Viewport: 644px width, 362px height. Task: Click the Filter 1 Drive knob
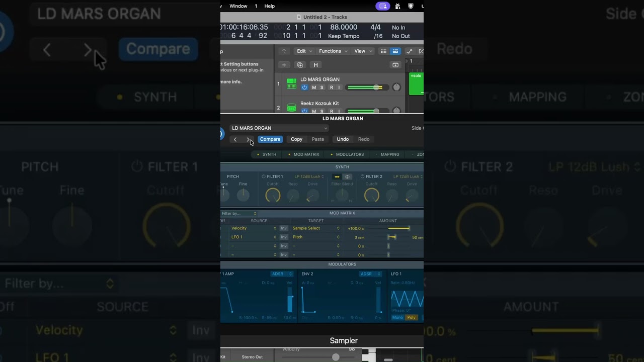pyautogui.click(x=312, y=196)
